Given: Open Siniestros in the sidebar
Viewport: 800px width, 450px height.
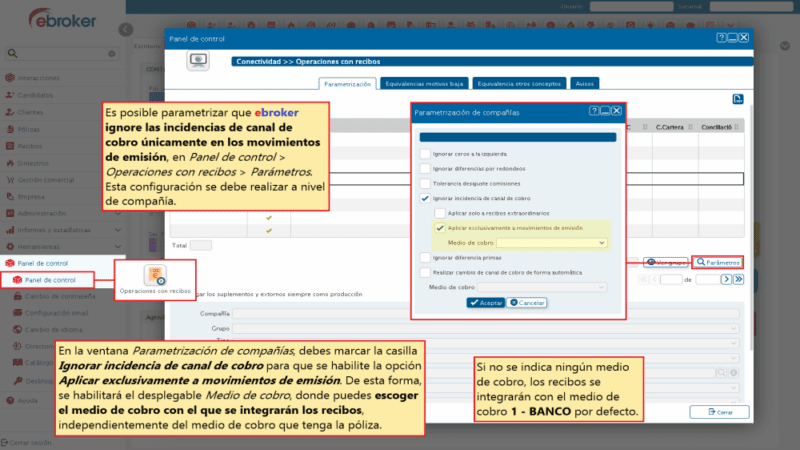Looking at the screenshot, I should (x=33, y=163).
